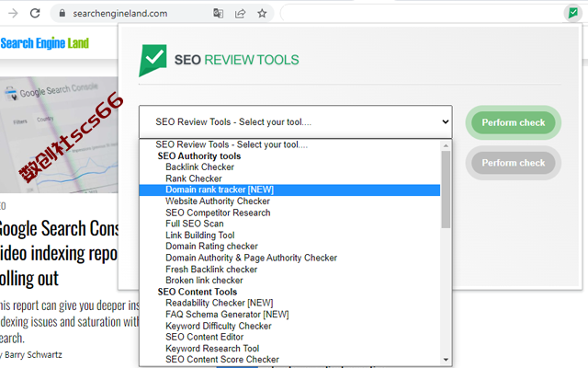Click the dropdown list scrollbar thumb

coord(446,190)
